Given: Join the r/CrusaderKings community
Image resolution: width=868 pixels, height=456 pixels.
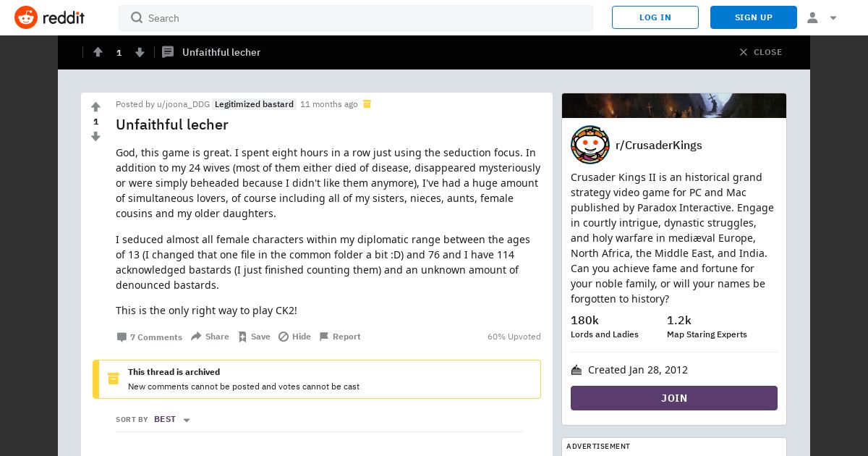Looking at the screenshot, I should (674, 398).
